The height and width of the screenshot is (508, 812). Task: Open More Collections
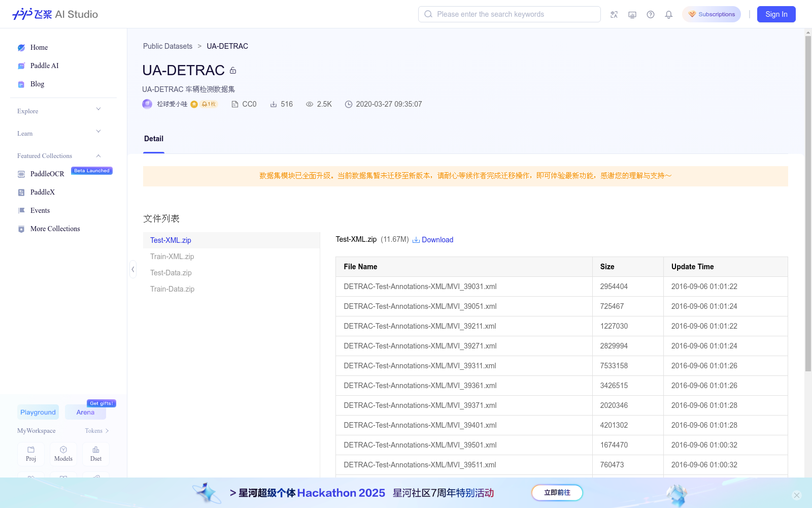point(55,229)
